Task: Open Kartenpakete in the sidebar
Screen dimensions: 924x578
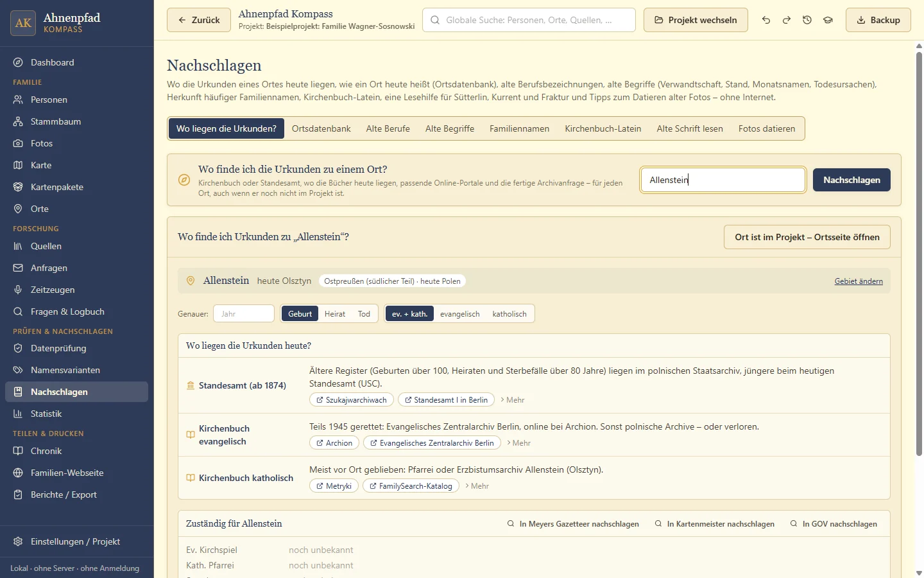Action: (76, 187)
